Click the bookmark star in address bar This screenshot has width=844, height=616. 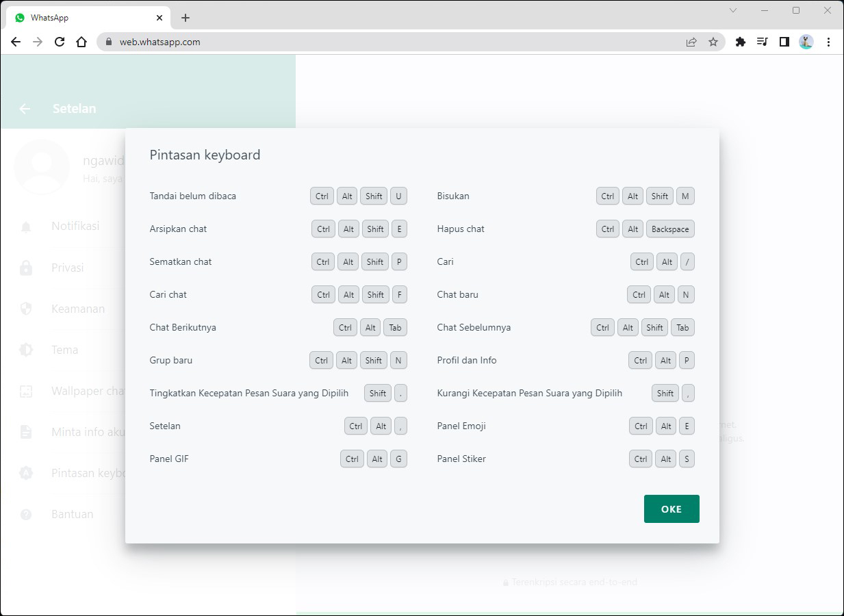(713, 42)
